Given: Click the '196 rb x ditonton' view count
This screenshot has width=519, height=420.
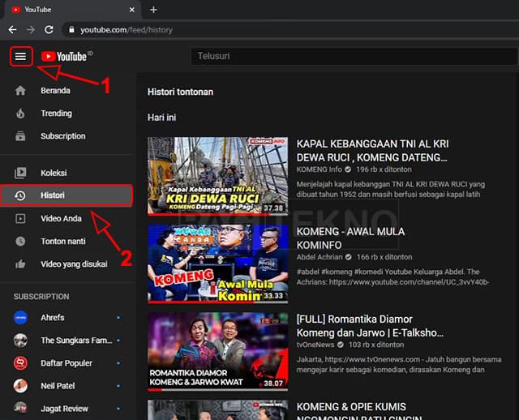Looking at the screenshot, I should point(384,169).
